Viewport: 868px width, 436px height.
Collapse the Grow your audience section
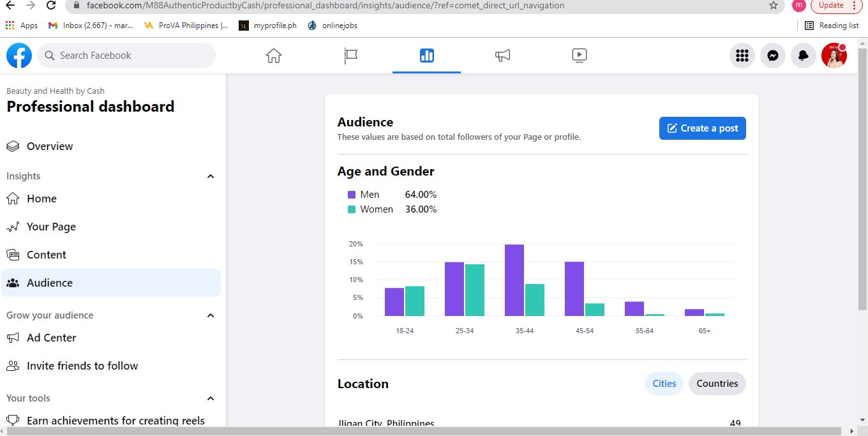pos(211,315)
